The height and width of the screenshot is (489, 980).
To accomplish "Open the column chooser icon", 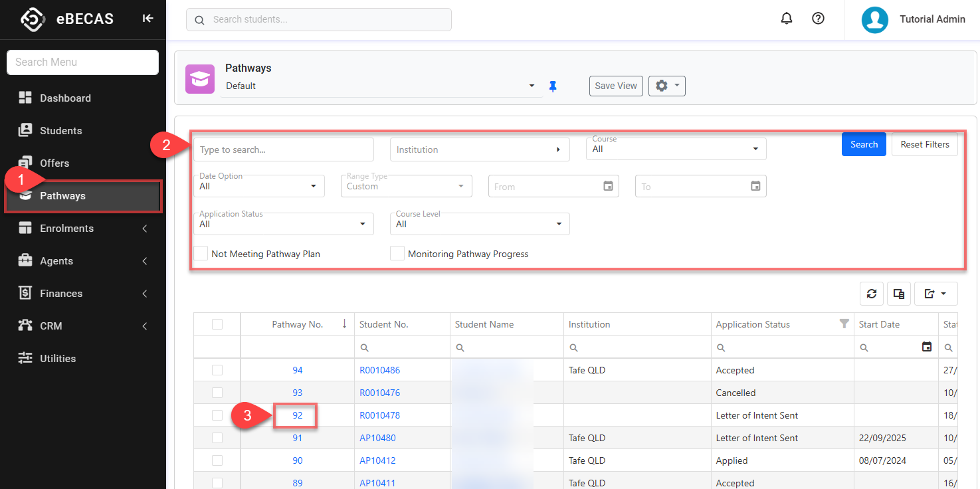I will [x=899, y=294].
